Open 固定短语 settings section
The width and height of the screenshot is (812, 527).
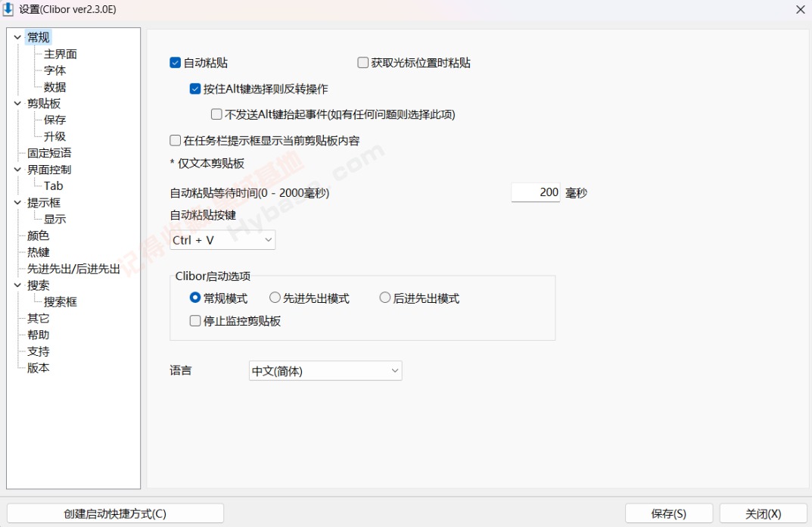click(49, 153)
